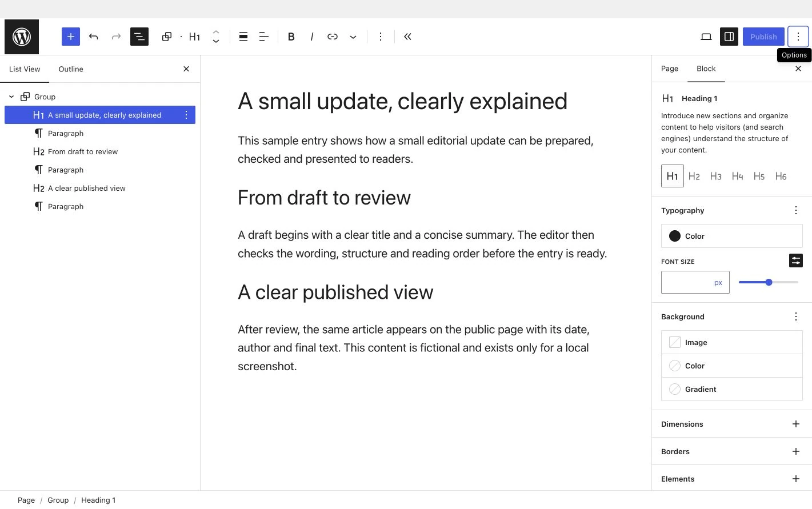Click the Publish button

[763, 37]
